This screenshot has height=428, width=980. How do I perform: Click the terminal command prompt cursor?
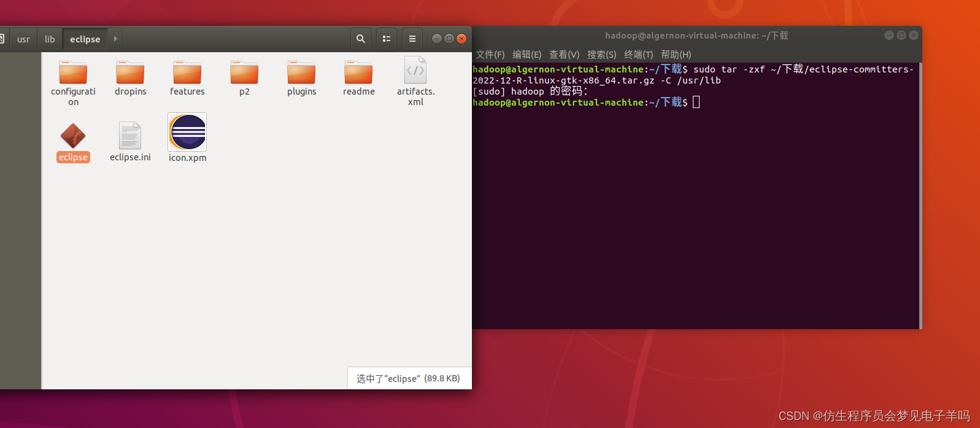pyautogui.click(x=696, y=102)
